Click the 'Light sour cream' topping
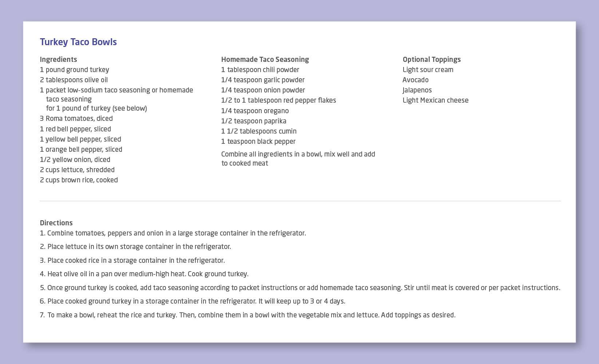 point(428,70)
